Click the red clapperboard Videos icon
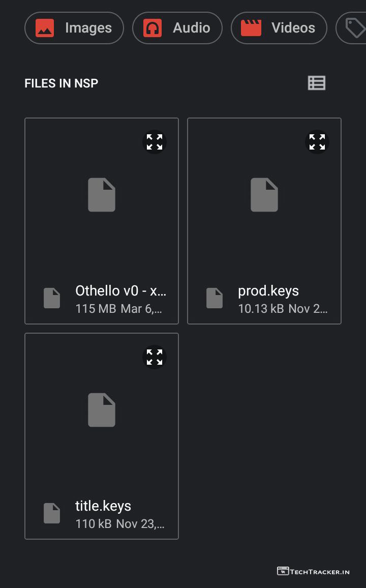The image size is (366, 588). (x=251, y=28)
